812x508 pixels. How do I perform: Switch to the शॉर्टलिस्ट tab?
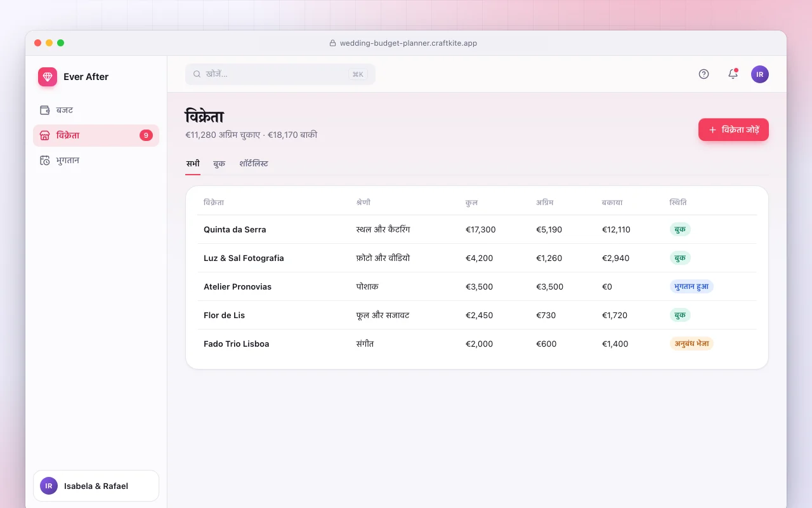(254, 164)
